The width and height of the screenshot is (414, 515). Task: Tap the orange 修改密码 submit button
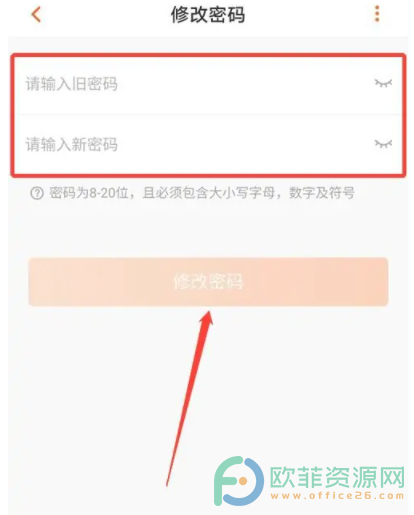click(208, 282)
